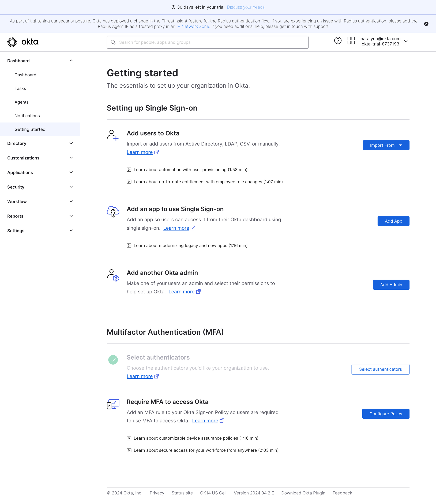Play the modernizing legacy apps video
The width and height of the screenshot is (436, 504).
(x=190, y=246)
